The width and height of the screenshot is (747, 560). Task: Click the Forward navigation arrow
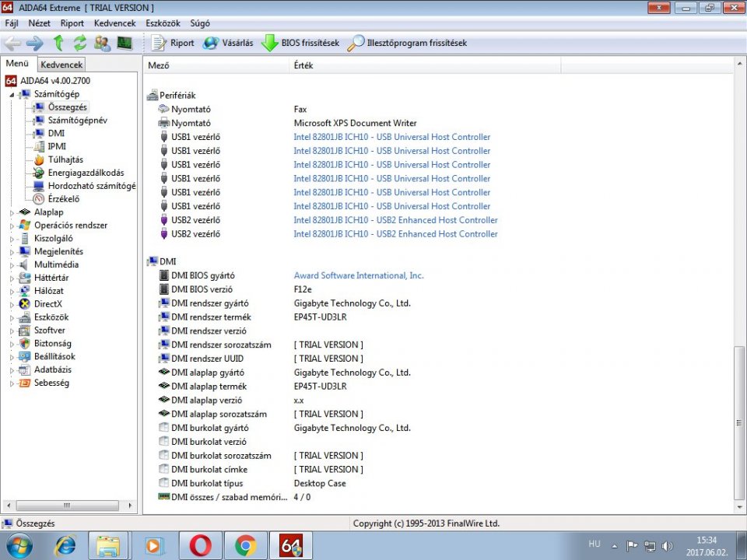(35, 44)
